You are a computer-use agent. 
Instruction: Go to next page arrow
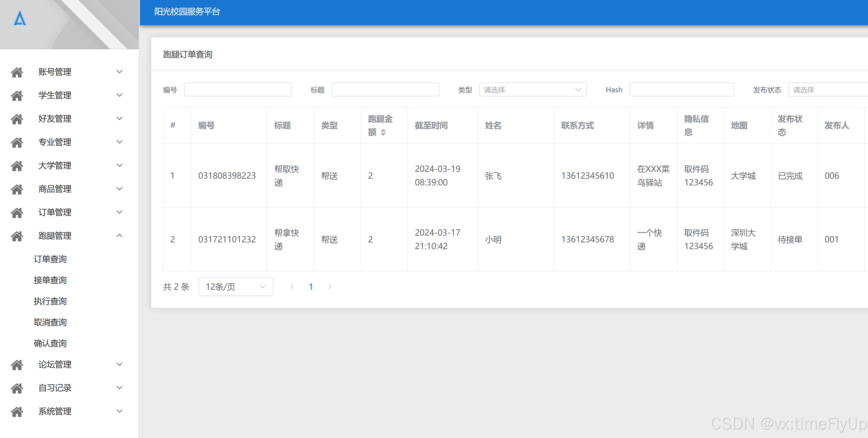[x=330, y=286]
